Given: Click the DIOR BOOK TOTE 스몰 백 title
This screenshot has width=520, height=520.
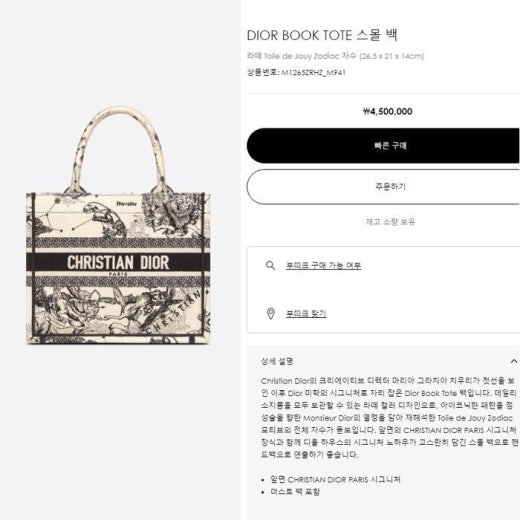Looking at the screenshot, I should coord(322,35).
